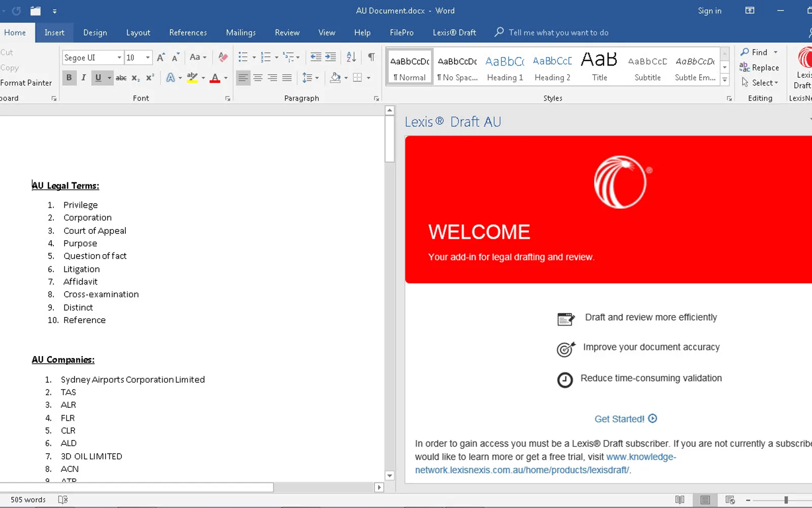Toggle Italic formatting
This screenshot has height=508, width=812.
[83, 78]
